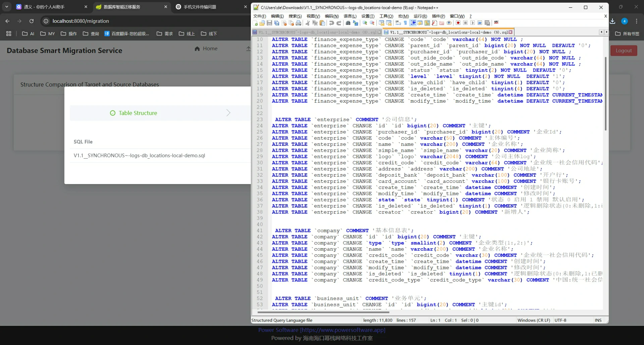
Task: Expand the Table Structure chevron arrow
Action: [x=228, y=113]
